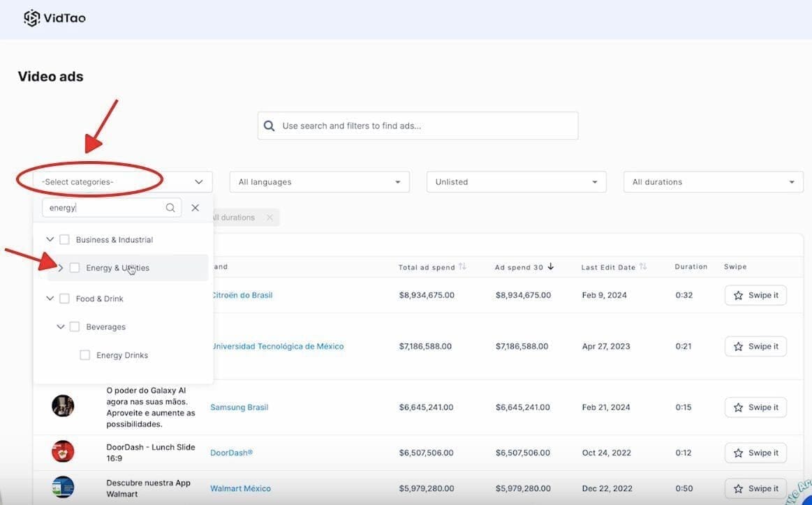This screenshot has width=812, height=505.
Task: Sort by Ad spend 30 arrow icon
Action: pyautogui.click(x=550, y=267)
